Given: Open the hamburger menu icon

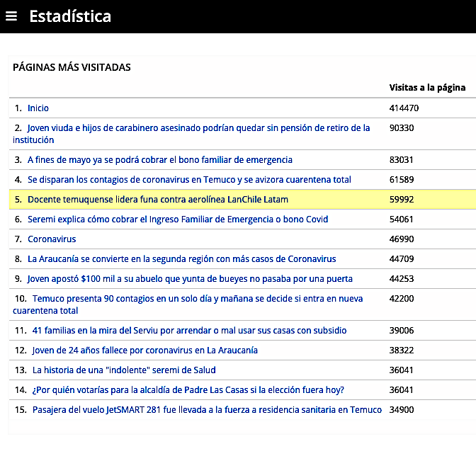Looking at the screenshot, I should click(11, 16).
